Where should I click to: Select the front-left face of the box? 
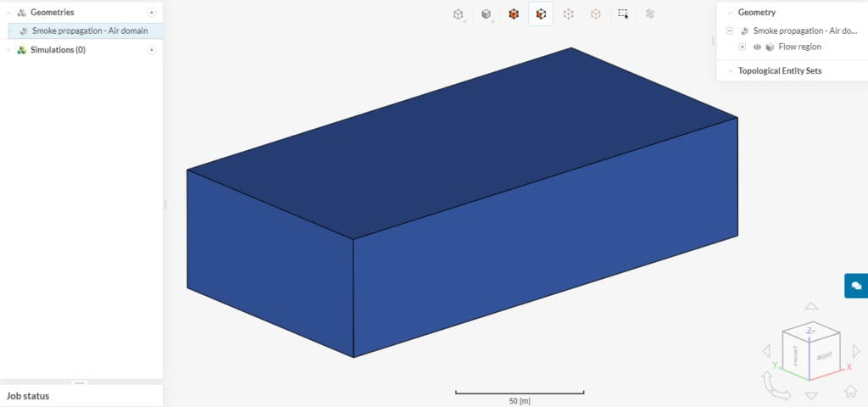click(270, 263)
